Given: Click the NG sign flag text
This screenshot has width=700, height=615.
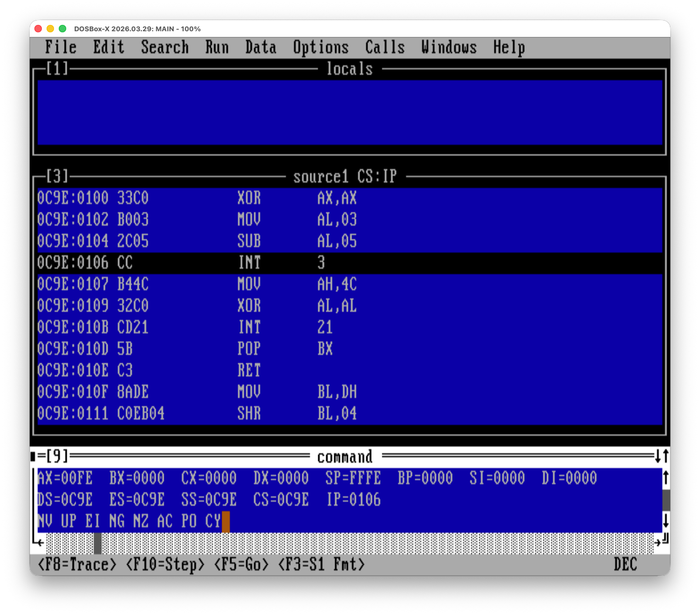Looking at the screenshot, I should [x=117, y=521].
